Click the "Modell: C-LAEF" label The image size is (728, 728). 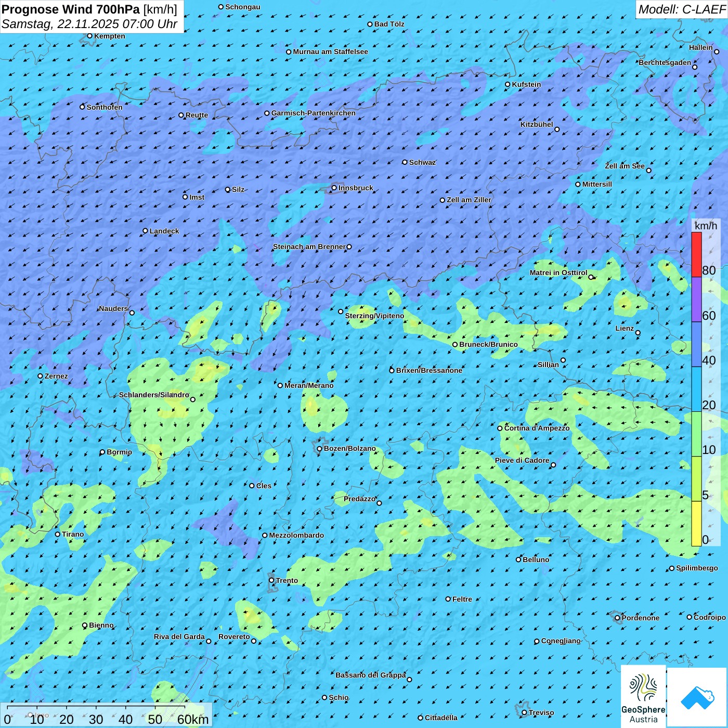coord(682,9)
